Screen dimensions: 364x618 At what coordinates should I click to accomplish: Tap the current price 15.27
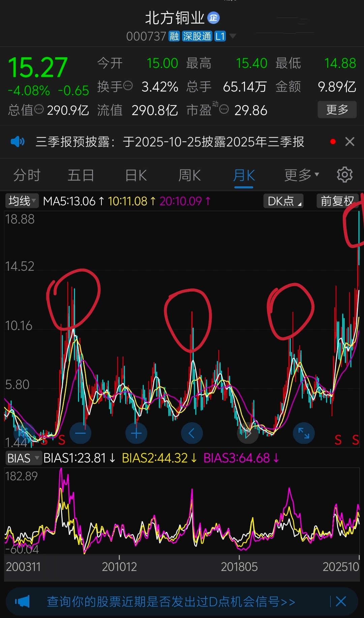[38, 67]
